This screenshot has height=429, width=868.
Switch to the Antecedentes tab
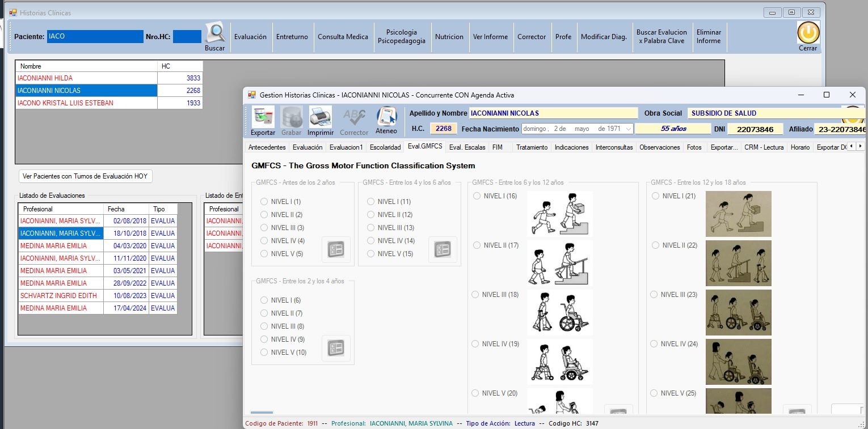267,147
